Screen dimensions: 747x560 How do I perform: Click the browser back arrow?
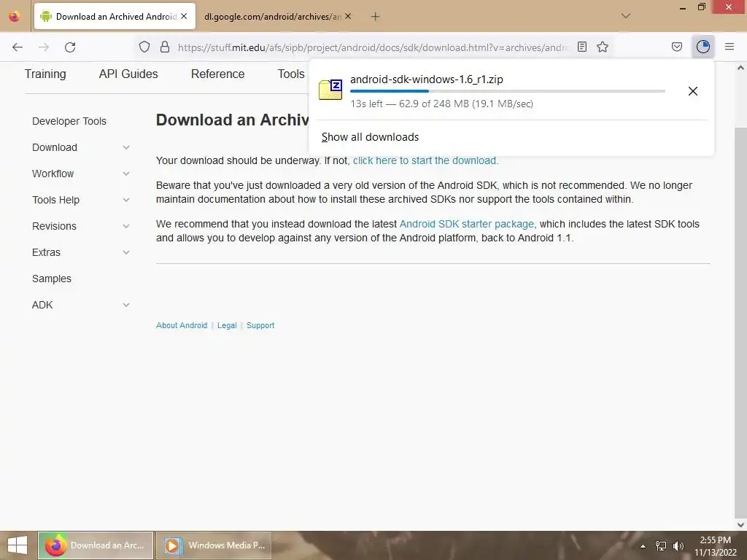tap(18, 47)
